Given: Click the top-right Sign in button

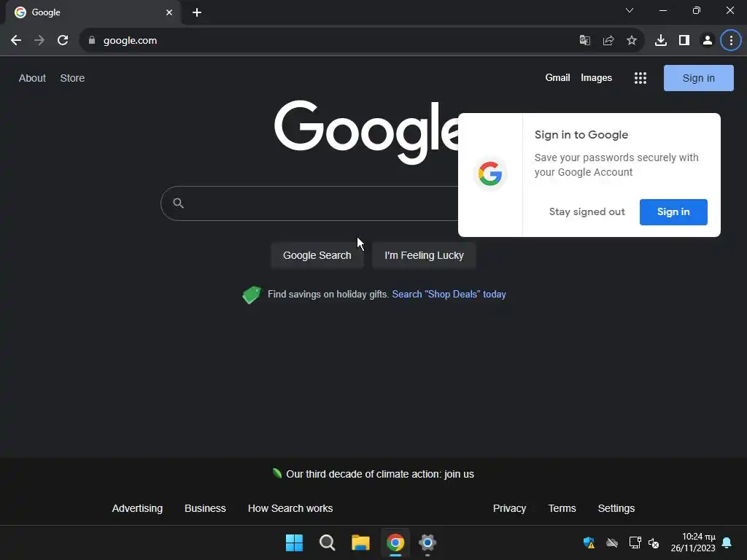Looking at the screenshot, I should click(698, 78).
